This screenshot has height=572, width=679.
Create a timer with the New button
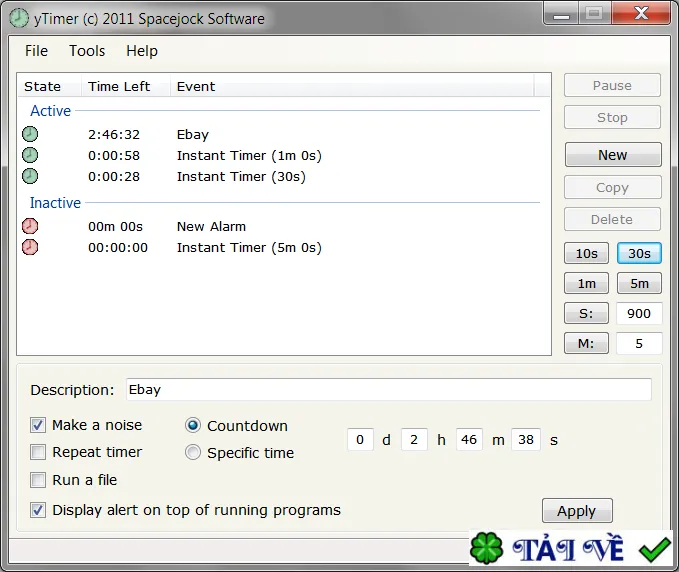613,155
